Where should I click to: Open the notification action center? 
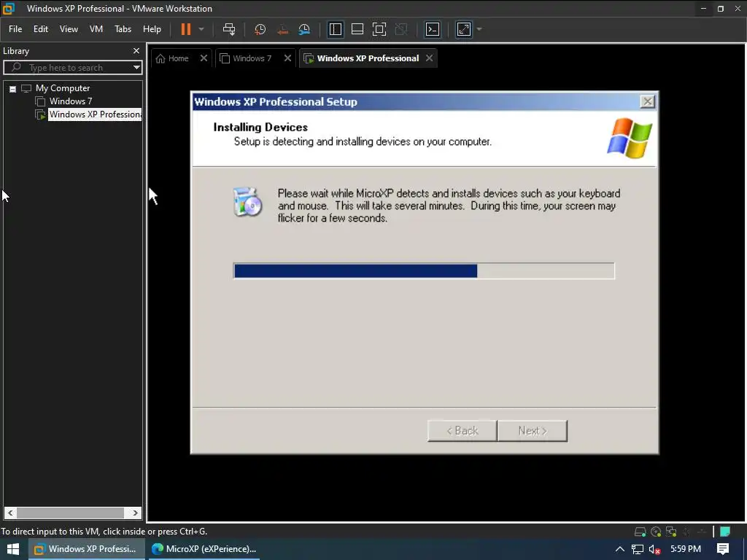723,549
